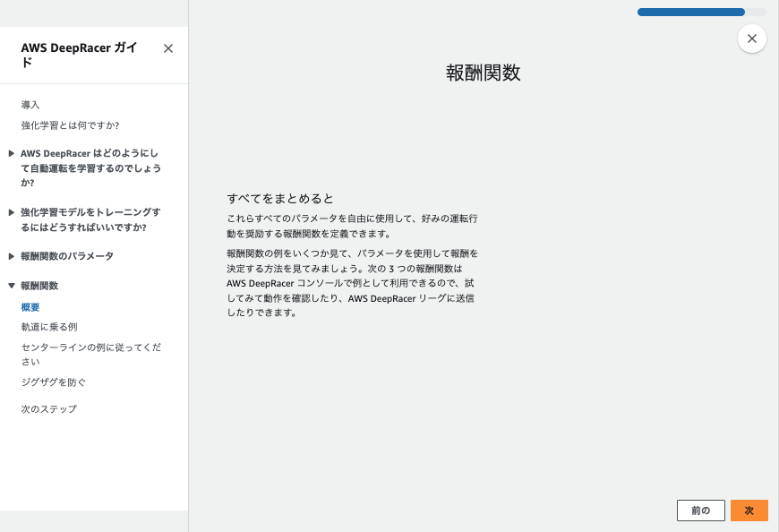Expand 強化学習モデルをトレーニング section
Screen dimensions: 779x532
[12, 211]
